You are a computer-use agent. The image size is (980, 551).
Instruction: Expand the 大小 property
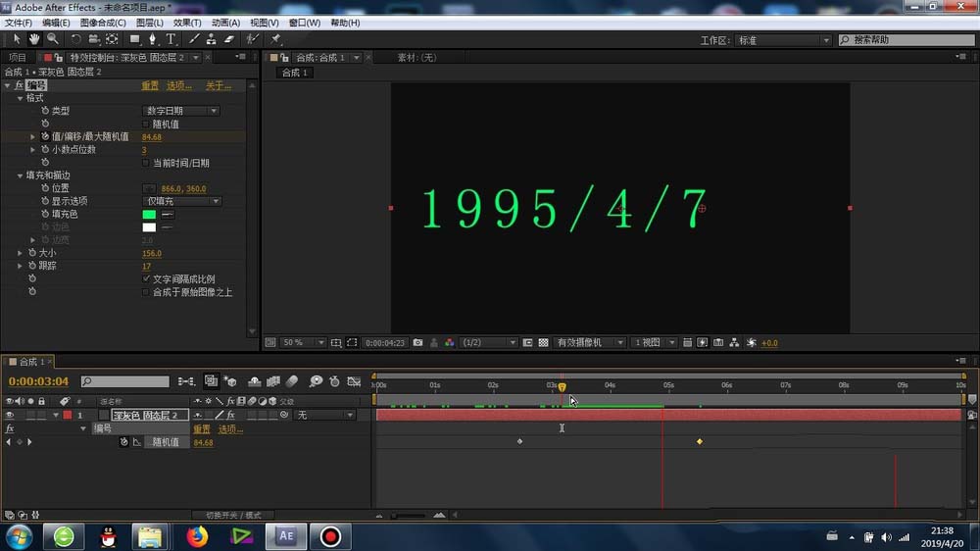click(20, 253)
